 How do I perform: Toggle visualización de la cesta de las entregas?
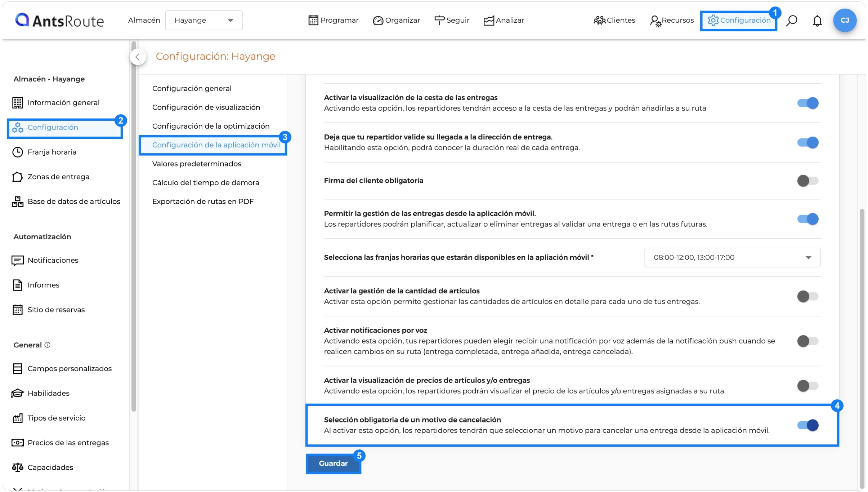[x=807, y=103]
